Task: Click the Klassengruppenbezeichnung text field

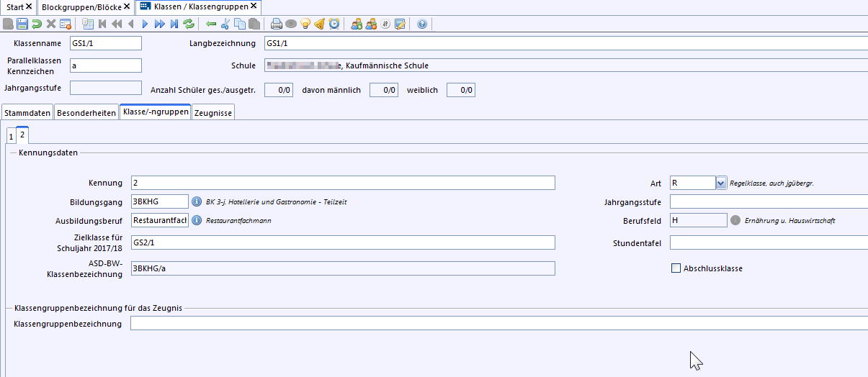Action: pos(497,324)
